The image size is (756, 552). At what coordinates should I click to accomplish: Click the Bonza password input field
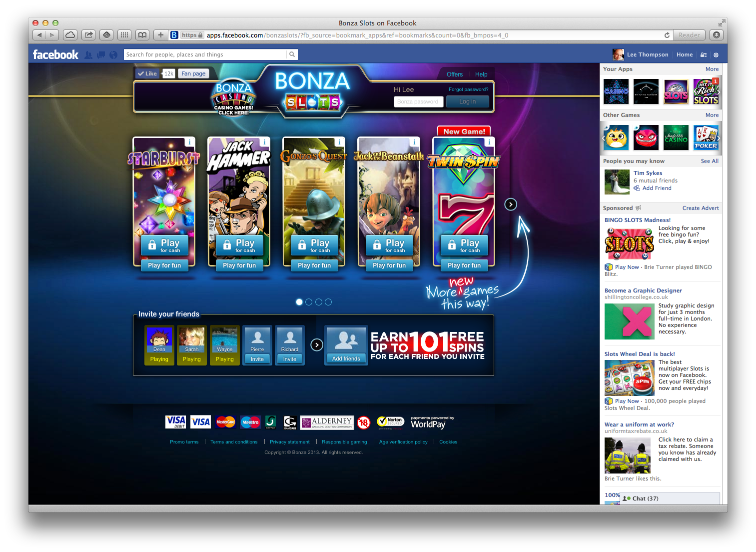(418, 101)
